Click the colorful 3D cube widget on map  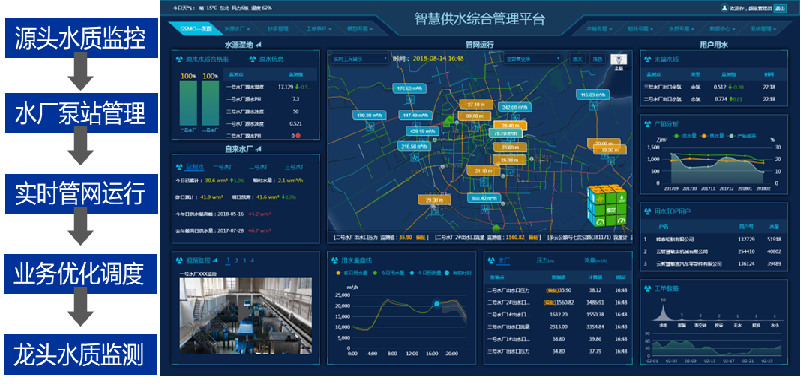(607, 206)
